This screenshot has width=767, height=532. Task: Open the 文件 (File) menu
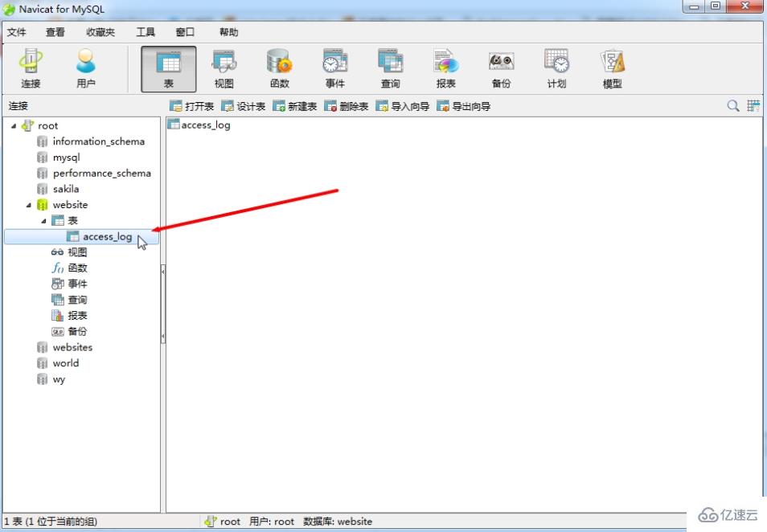(17, 32)
